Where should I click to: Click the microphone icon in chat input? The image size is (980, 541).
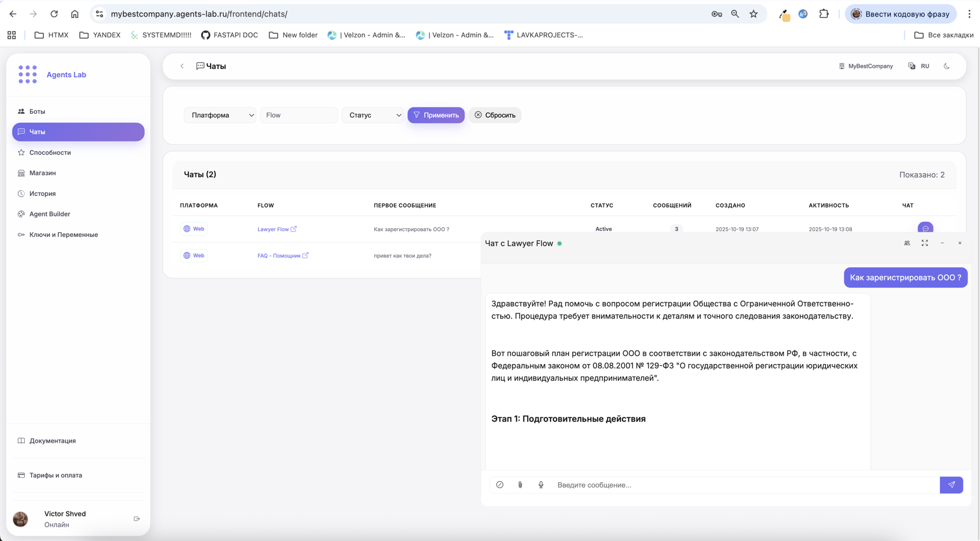[541, 485]
